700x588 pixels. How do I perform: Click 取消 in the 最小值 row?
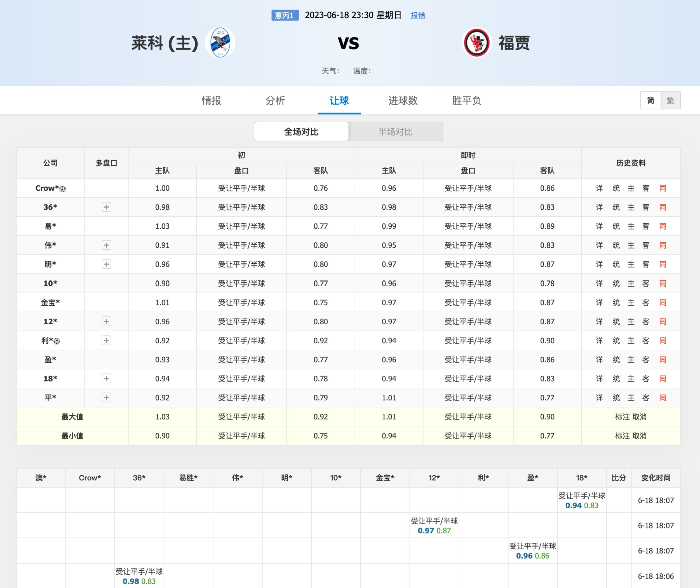[639, 435]
